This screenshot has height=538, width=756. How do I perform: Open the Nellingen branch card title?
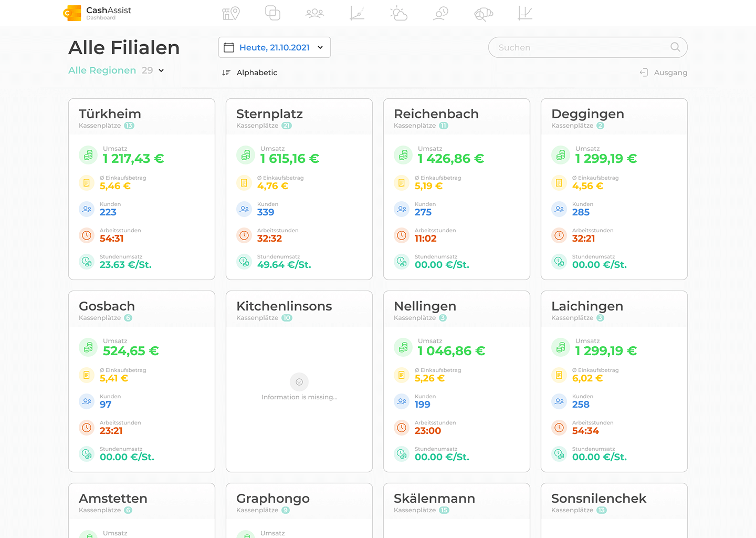425,307
